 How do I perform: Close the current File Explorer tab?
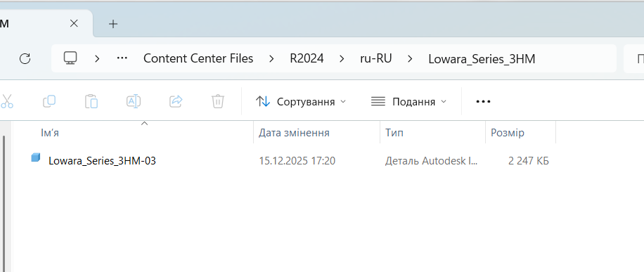pos(74,24)
